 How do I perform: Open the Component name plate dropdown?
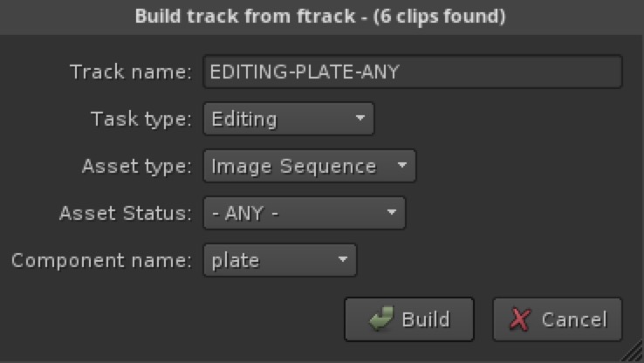tap(280, 260)
